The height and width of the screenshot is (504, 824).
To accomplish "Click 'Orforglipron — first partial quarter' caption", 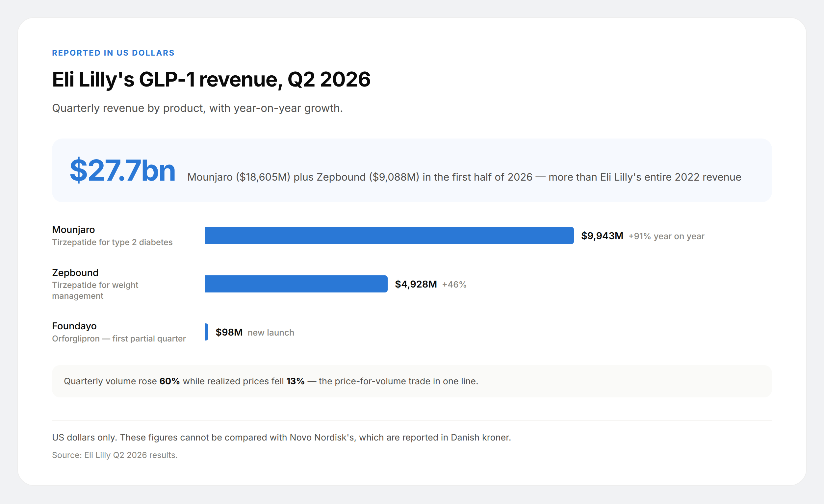I will point(119,339).
